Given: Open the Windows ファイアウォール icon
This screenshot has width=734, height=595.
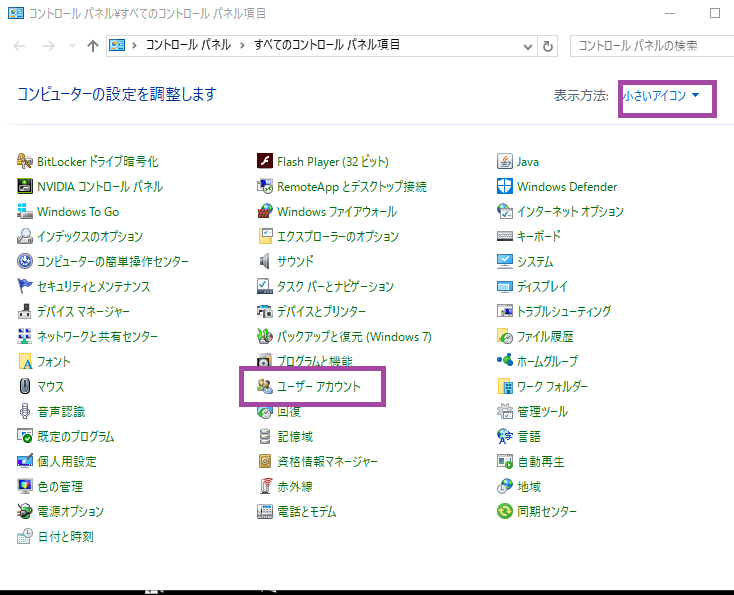Looking at the screenshot, I should coord(264,212).
